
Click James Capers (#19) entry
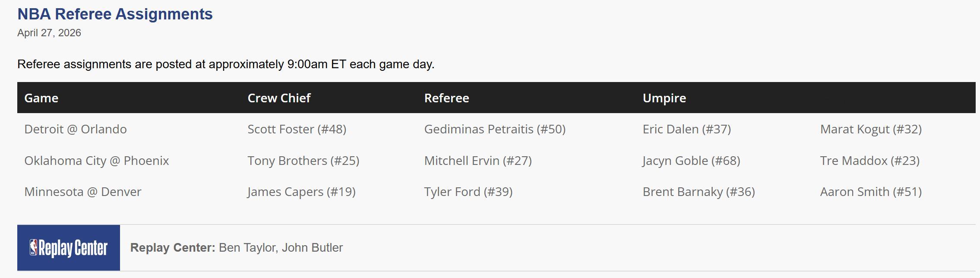301,192
